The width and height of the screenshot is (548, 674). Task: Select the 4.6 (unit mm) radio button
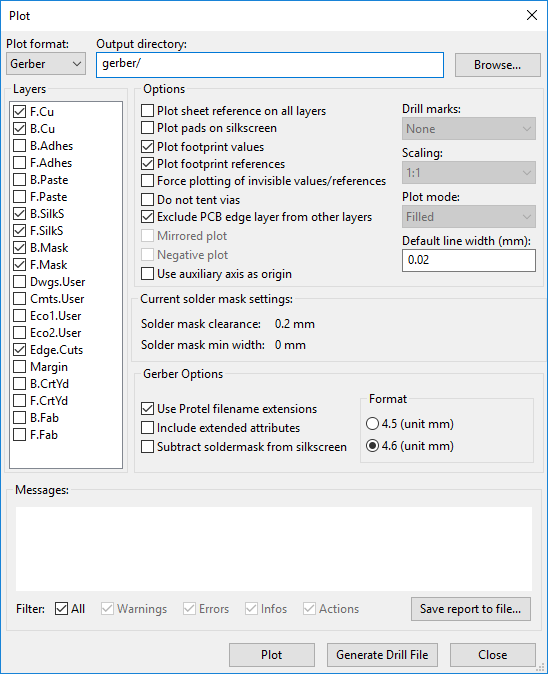tap(372, 446)
